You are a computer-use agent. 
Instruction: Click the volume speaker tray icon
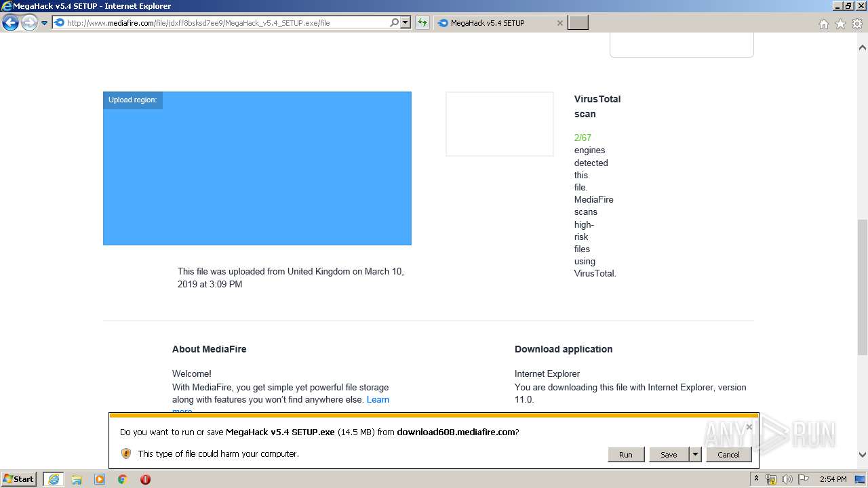[787, 479]
